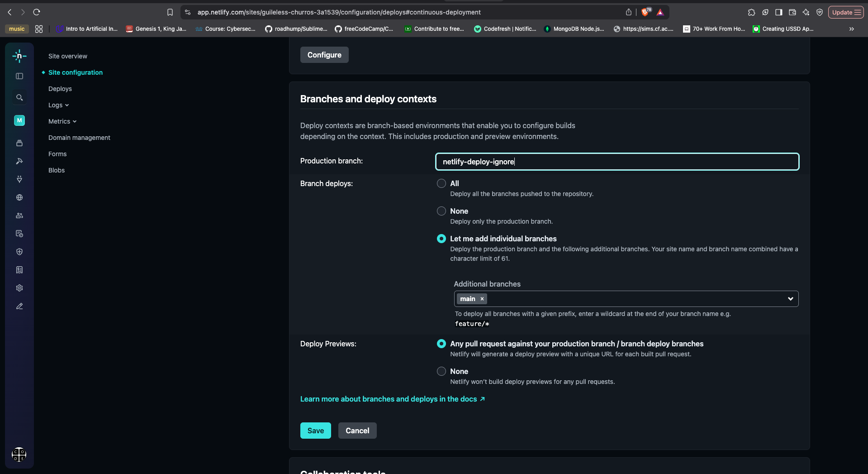Click the Cancel button
This screenshot has width=868, height=474.
357,431
